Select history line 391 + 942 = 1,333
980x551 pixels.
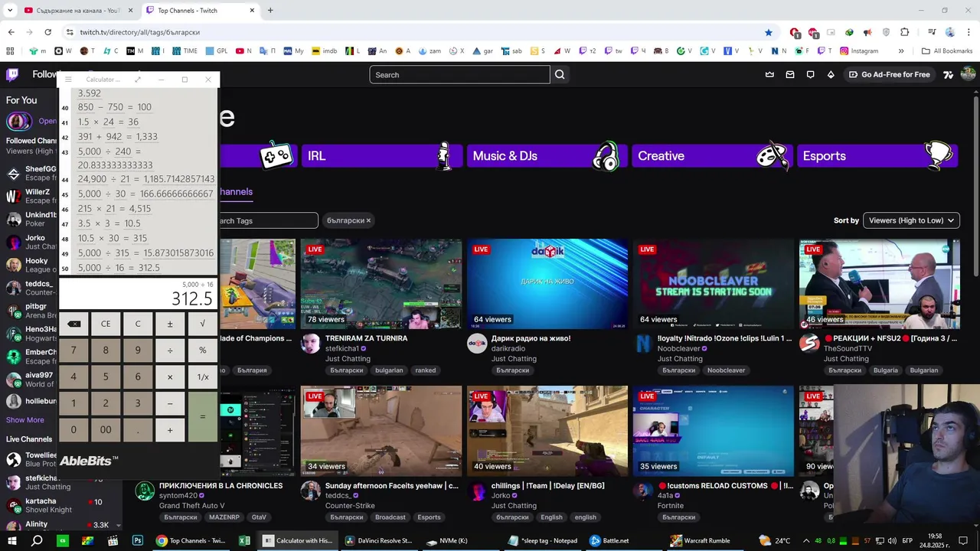tap(117, 136)
